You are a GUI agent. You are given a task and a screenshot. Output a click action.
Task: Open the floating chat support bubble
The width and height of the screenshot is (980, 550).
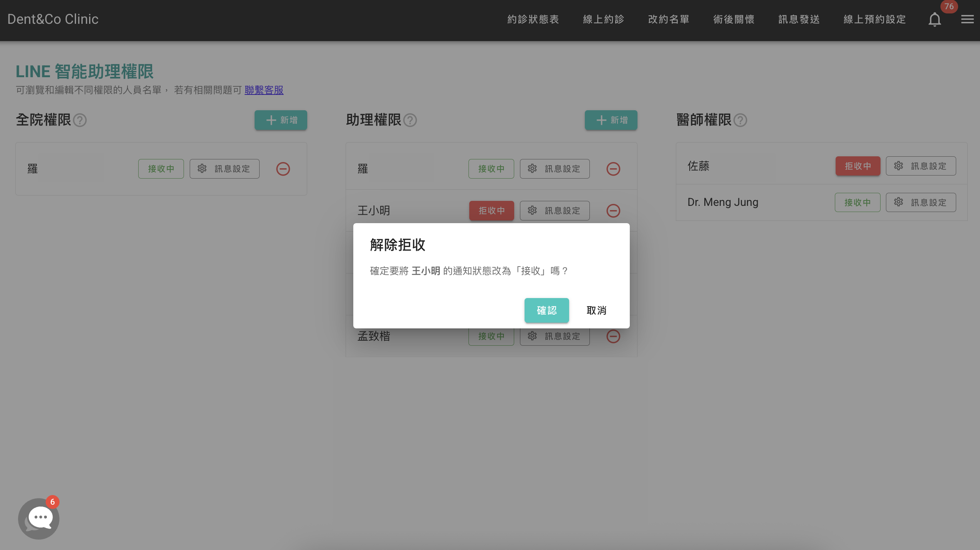[x=38, y=518]
